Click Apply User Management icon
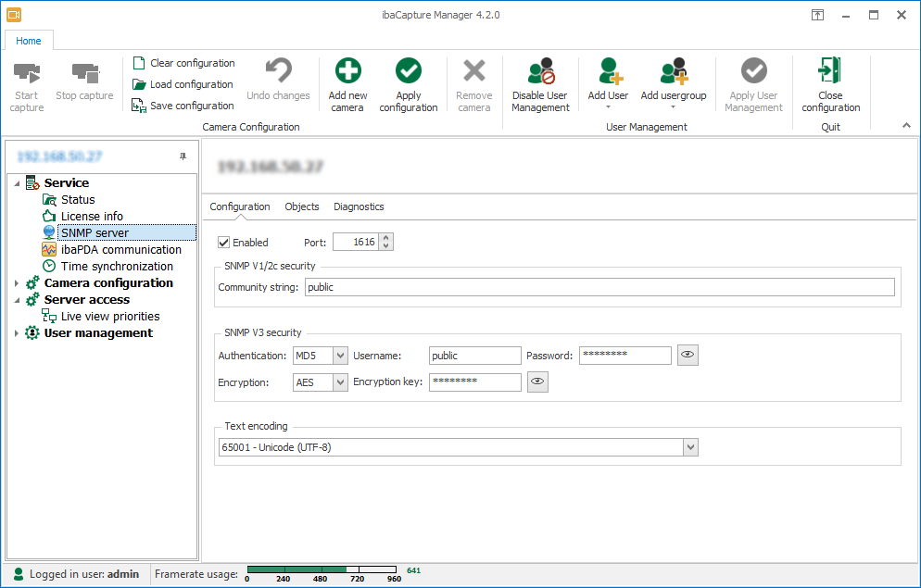Image resolution: width=921 pixels, height=588 pixels. coord(753,71)
